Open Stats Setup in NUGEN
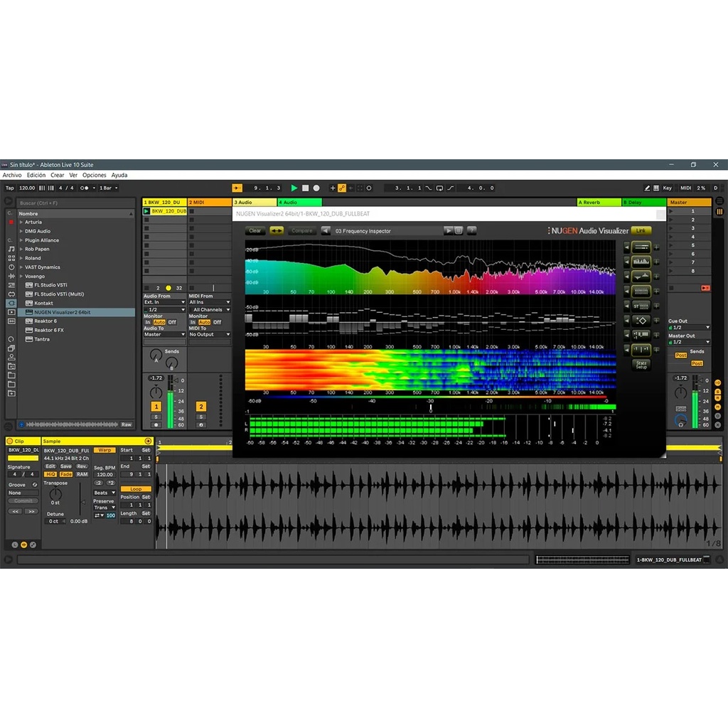The height and width of the screenshot is (728, 728). (641, 365)
